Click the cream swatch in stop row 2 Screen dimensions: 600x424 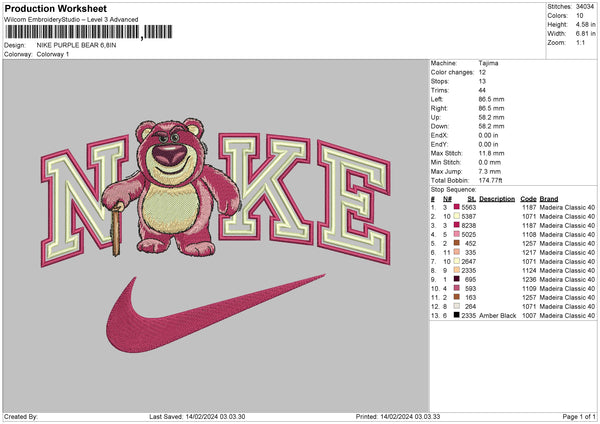click(x=457, y=216)
